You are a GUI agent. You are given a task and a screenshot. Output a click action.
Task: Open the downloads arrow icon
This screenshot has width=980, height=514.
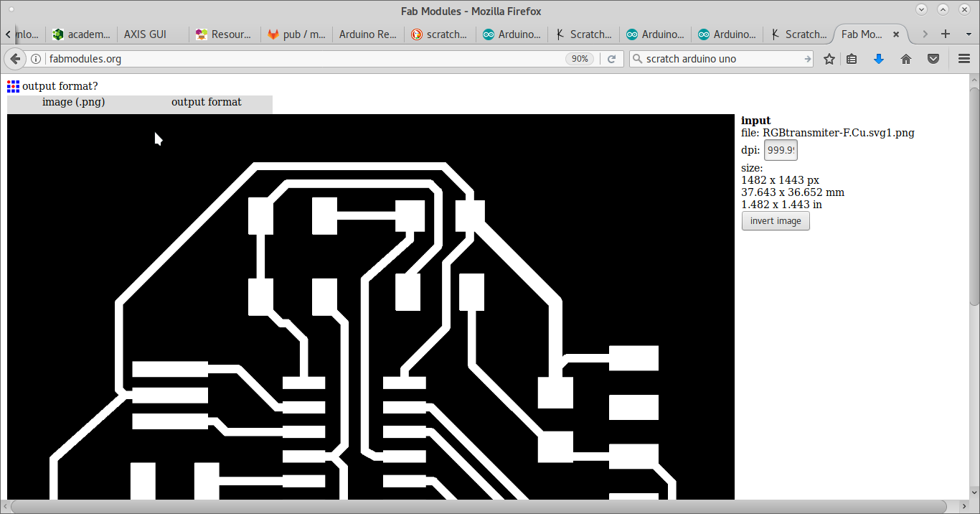[879, 59]
